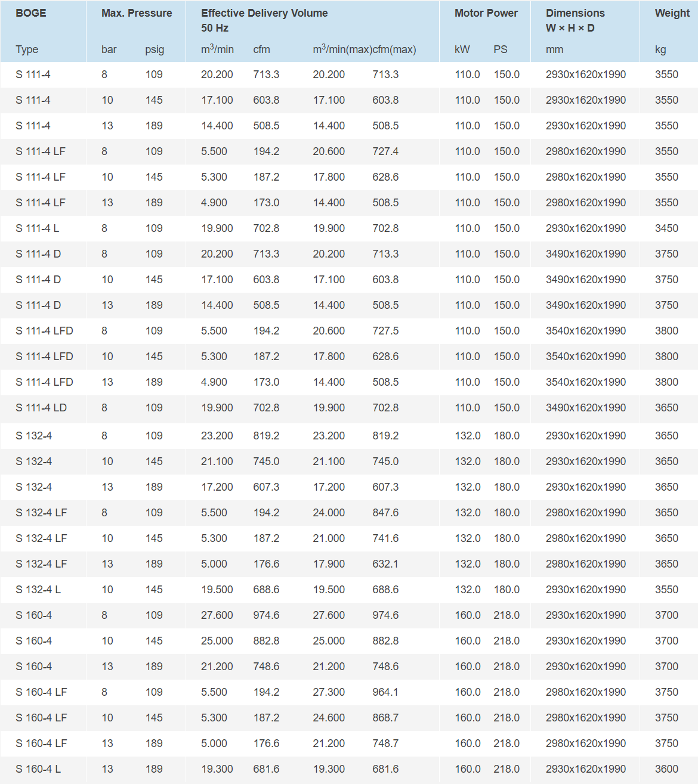Select "10" bar in the S 132-4 L row
698x784 pixels.
107,590
